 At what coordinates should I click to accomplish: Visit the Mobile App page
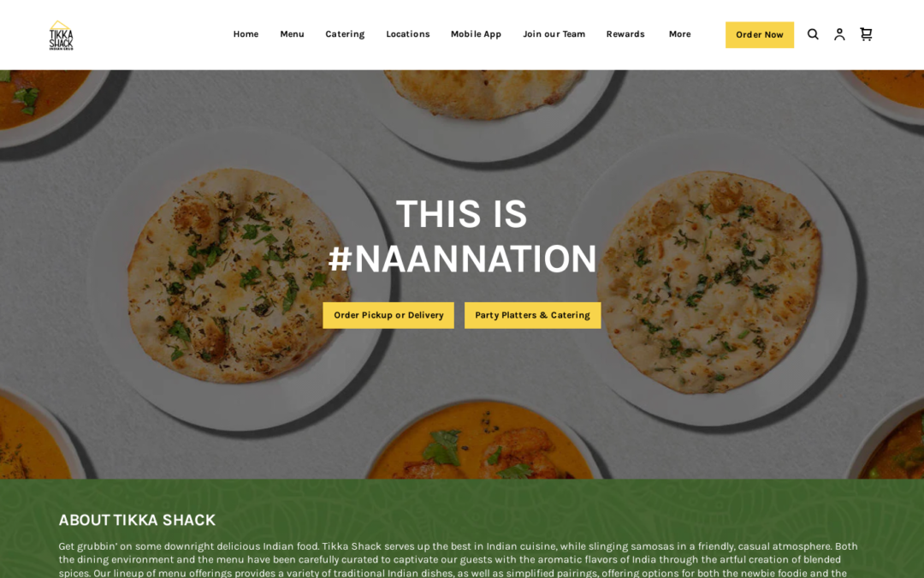476,34
